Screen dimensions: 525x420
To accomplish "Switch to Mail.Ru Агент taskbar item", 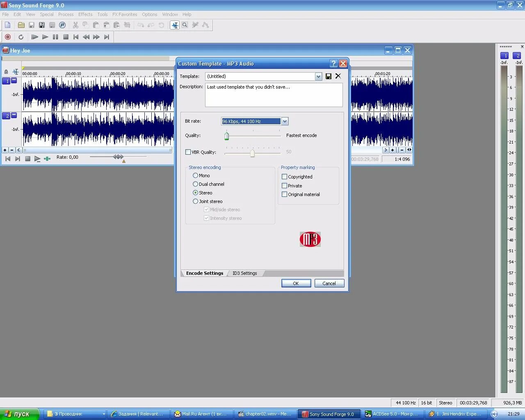I will click(x=201, y=414).
